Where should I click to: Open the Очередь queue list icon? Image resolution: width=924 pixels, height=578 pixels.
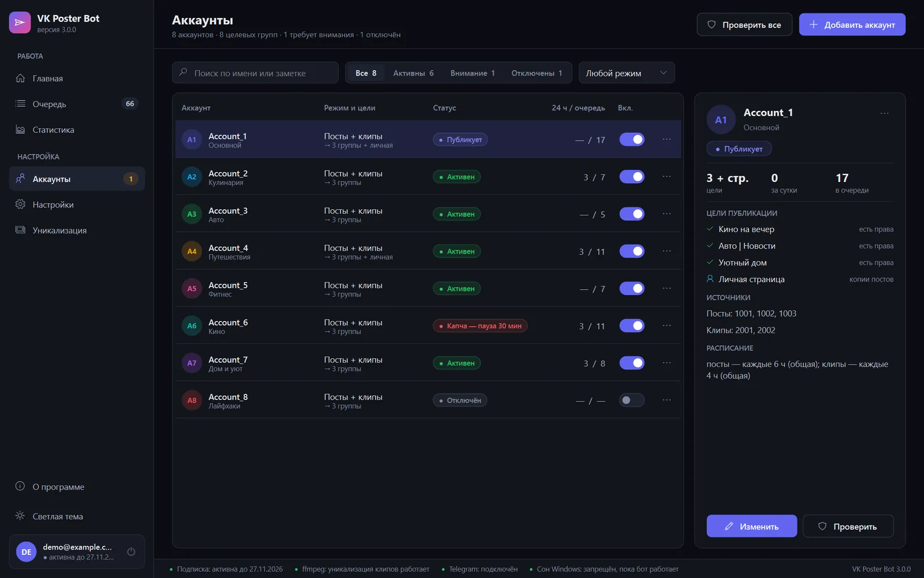20,103
